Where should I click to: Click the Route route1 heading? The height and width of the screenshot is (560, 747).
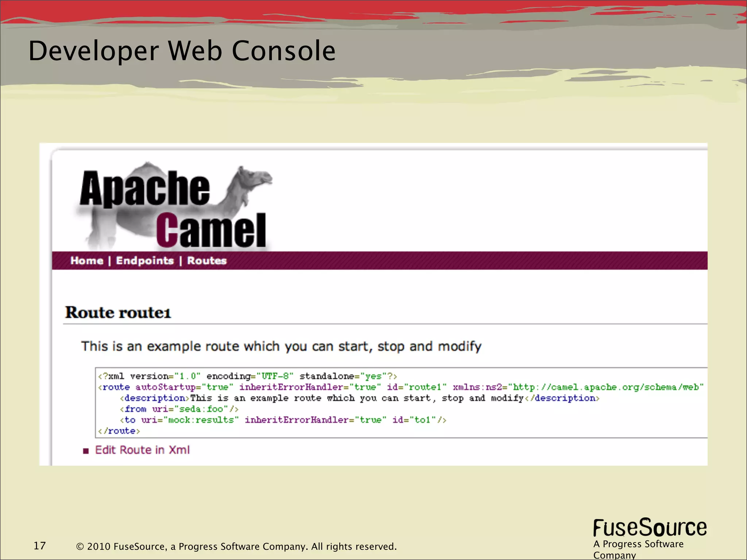[118, 313]
